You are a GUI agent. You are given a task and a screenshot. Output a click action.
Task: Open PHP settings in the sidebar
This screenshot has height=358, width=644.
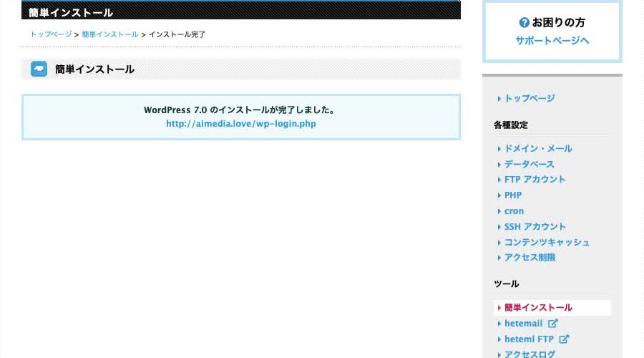[513, 195]
